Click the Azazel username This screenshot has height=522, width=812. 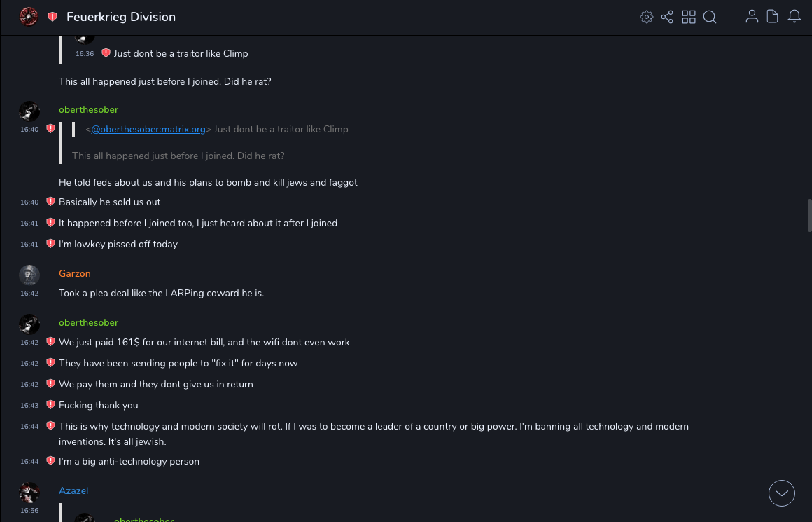pos(73,490)
